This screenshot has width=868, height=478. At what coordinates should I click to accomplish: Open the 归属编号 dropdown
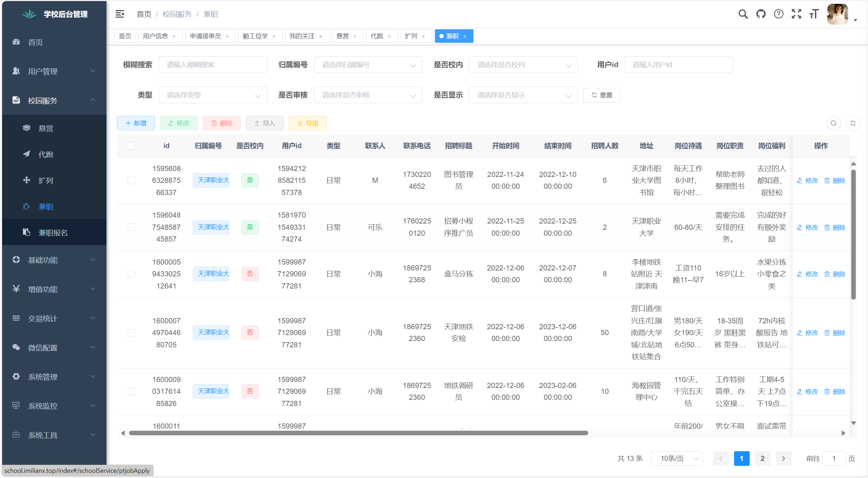(x=368, y=65)
